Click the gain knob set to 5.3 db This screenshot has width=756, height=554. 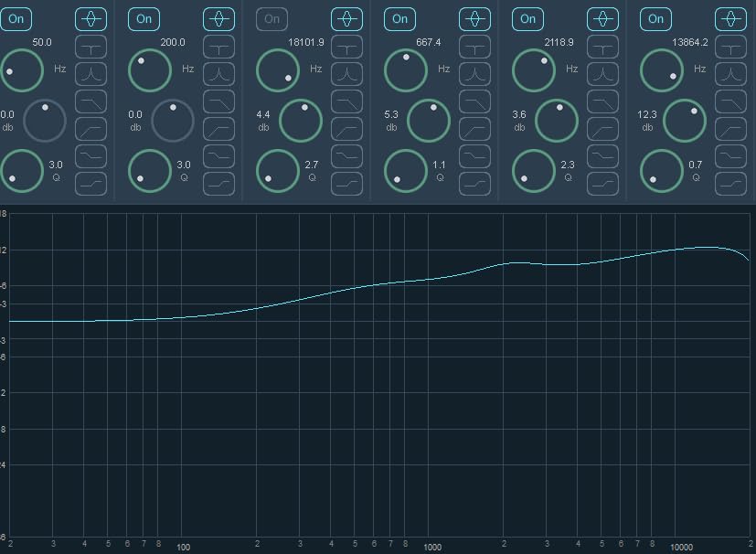pos(429,121)
